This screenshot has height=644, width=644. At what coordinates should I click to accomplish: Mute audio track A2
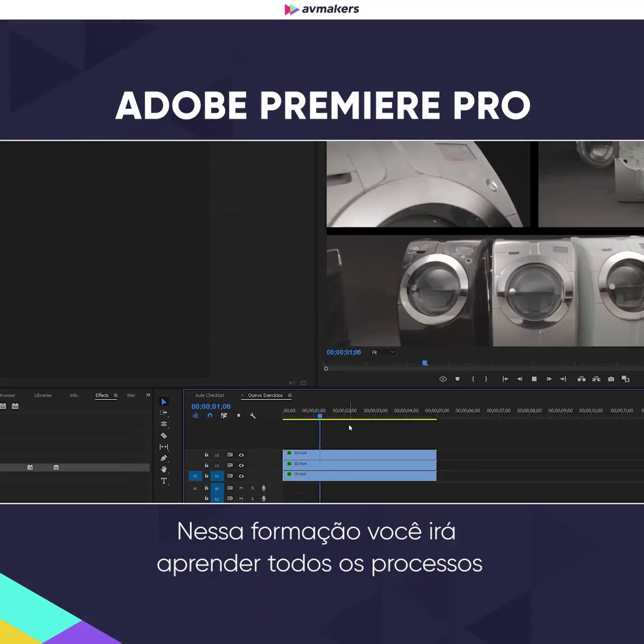tap(241, 499)
